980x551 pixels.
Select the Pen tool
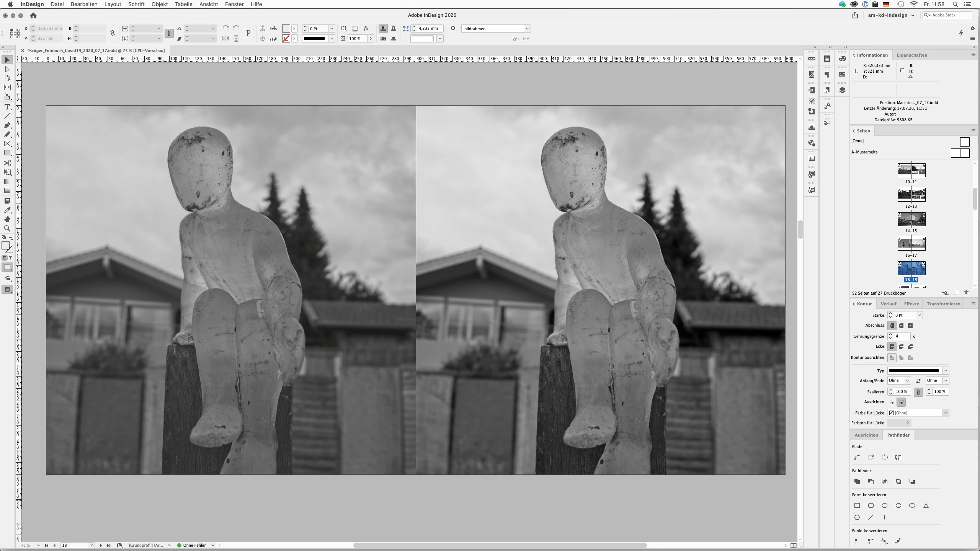tap(7, 125)
